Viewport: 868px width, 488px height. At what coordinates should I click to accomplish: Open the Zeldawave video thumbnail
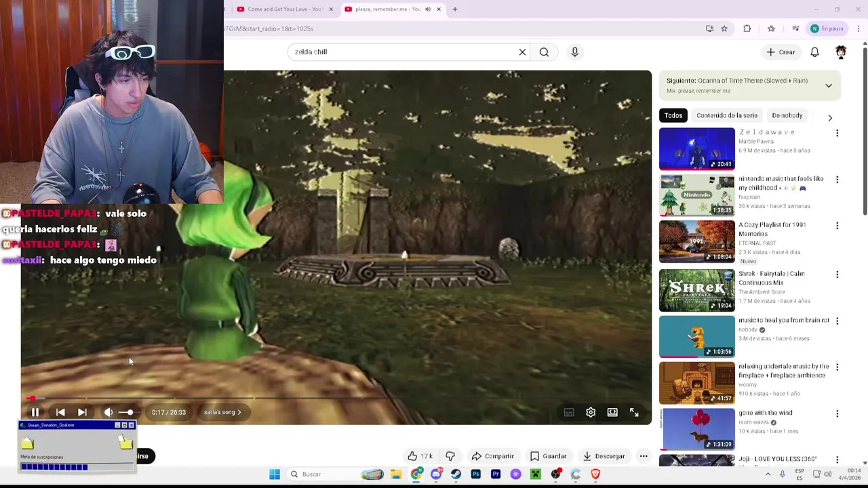pos(696,148)
